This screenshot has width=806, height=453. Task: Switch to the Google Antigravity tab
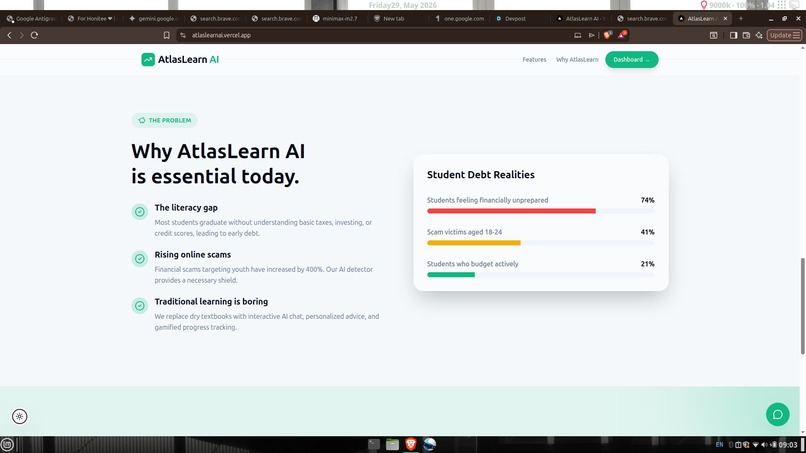32,19
